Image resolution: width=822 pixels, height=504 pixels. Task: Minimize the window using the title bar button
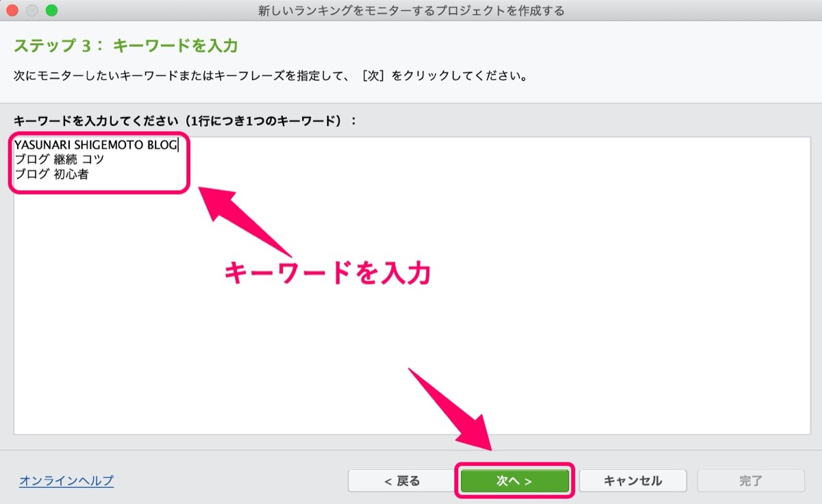point(32,10)
